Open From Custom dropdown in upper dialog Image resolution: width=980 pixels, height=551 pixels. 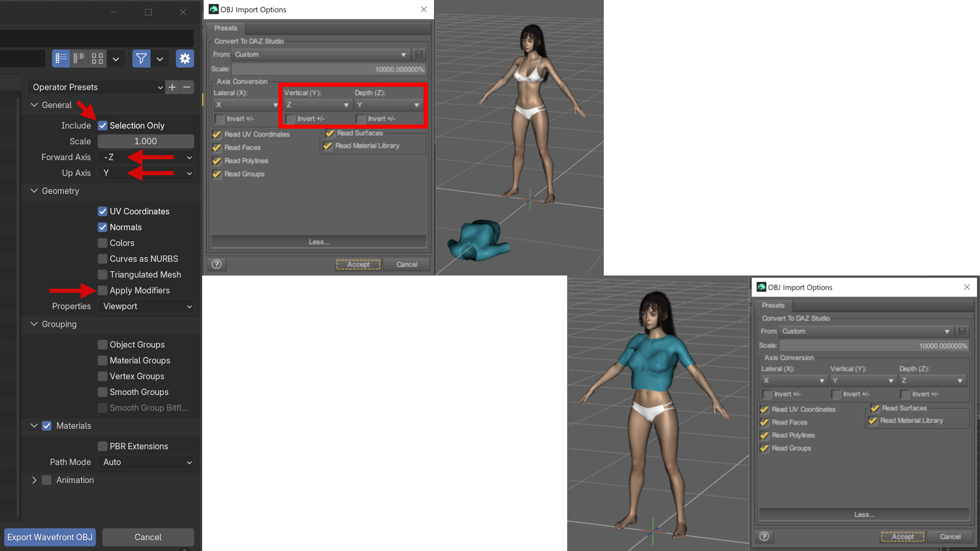321,55
